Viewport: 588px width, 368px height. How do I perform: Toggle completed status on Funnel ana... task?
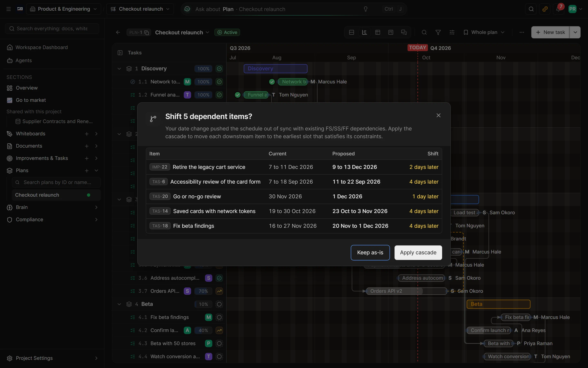(x=219, y=95)
